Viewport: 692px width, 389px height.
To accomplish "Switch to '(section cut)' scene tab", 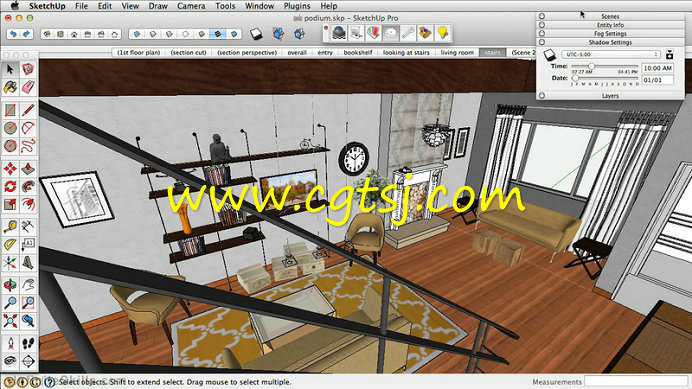I will [x=188, y=53].
